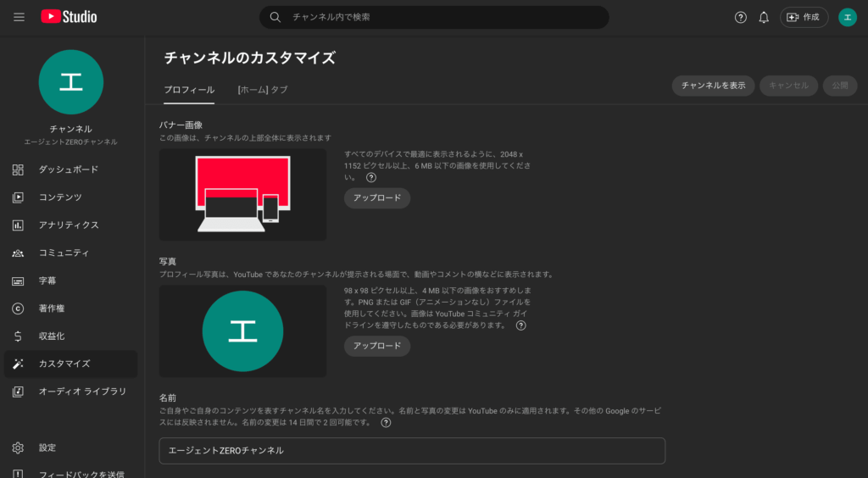Select コンテンツ label in sidebar
Image resolution: width=868 pixels, height=478 pixels.
[x=60, y=197]
